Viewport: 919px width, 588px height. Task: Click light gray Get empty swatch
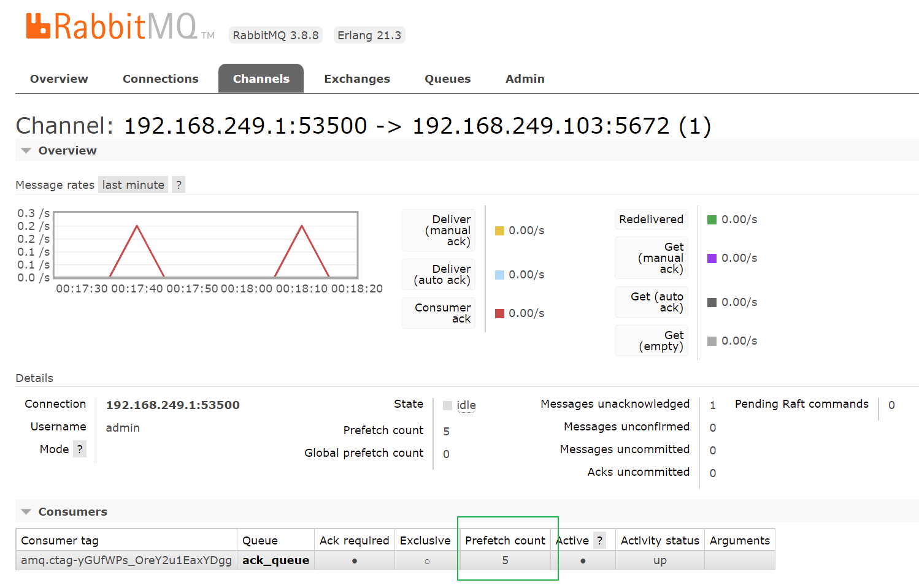click(712, 341)
